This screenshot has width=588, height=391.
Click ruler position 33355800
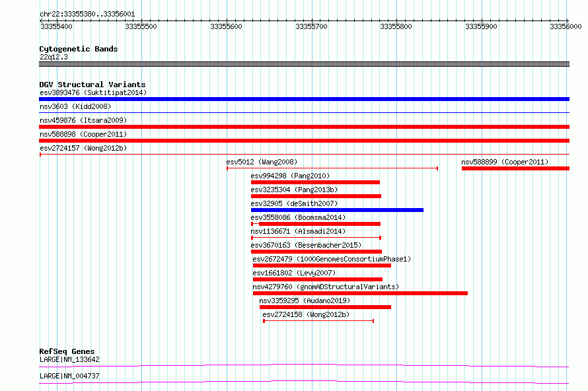(396, 26)
